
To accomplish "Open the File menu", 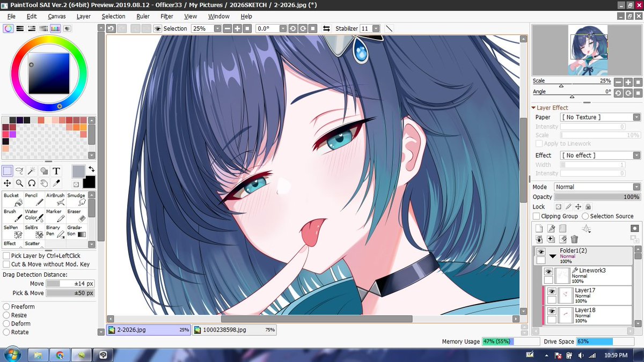I will (x=11, y=17).
